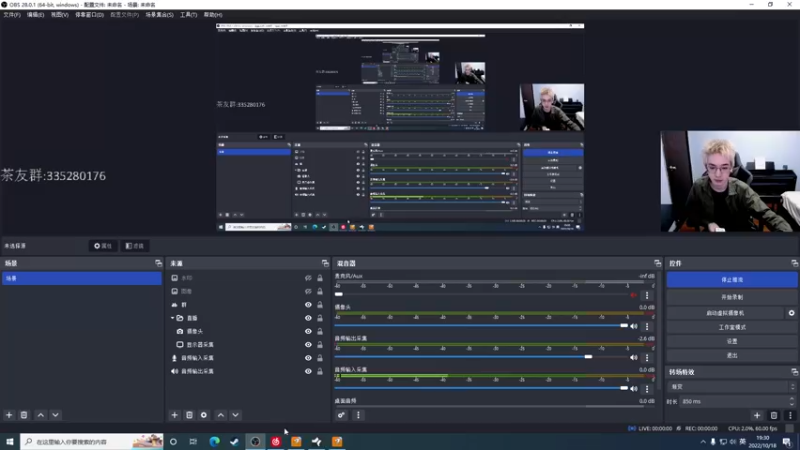
Task: Increase the transition duration with stepper
Action: pos(792,399)
